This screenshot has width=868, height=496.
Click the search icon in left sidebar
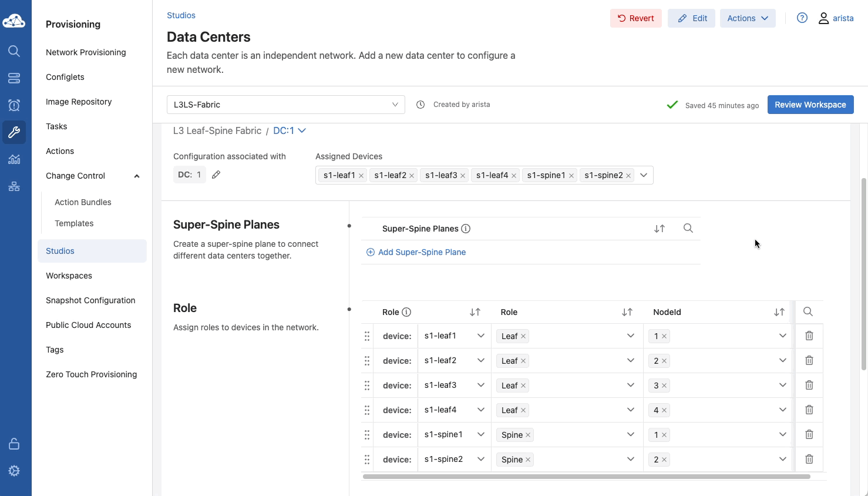click(x=14, y=51)
